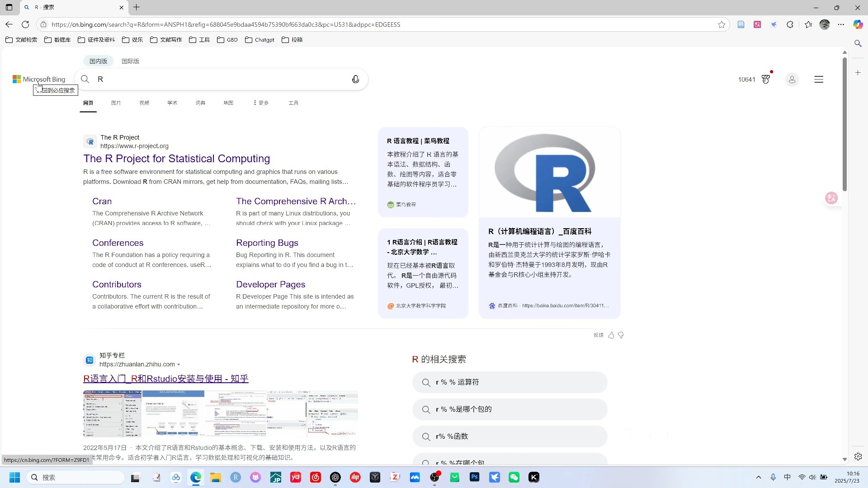Open sidebar search magnifier icon

pyautogui.click(x=858, y=43)
